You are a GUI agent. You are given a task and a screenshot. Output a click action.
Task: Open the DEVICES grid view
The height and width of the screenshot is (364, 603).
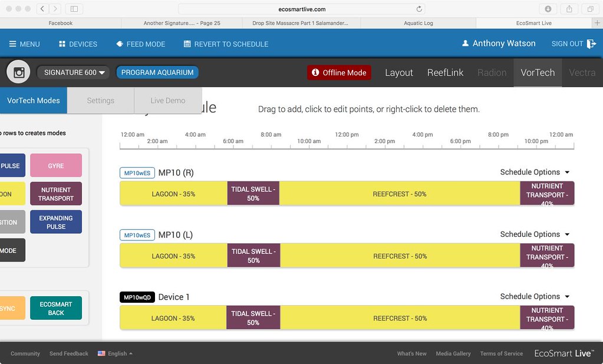tap(62, 44)
